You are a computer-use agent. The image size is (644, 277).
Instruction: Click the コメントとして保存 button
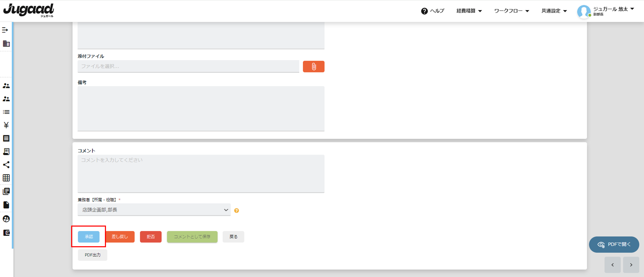(x=192, y=237)
